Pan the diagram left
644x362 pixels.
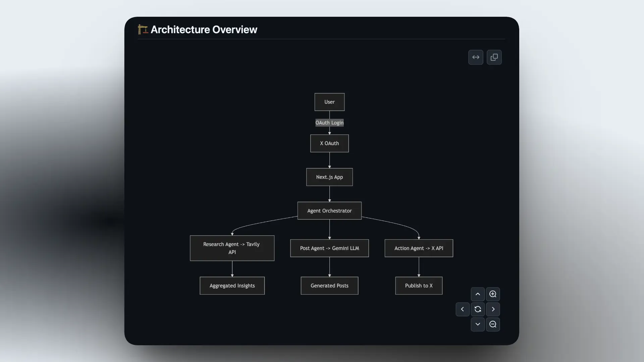click(463, 309)
